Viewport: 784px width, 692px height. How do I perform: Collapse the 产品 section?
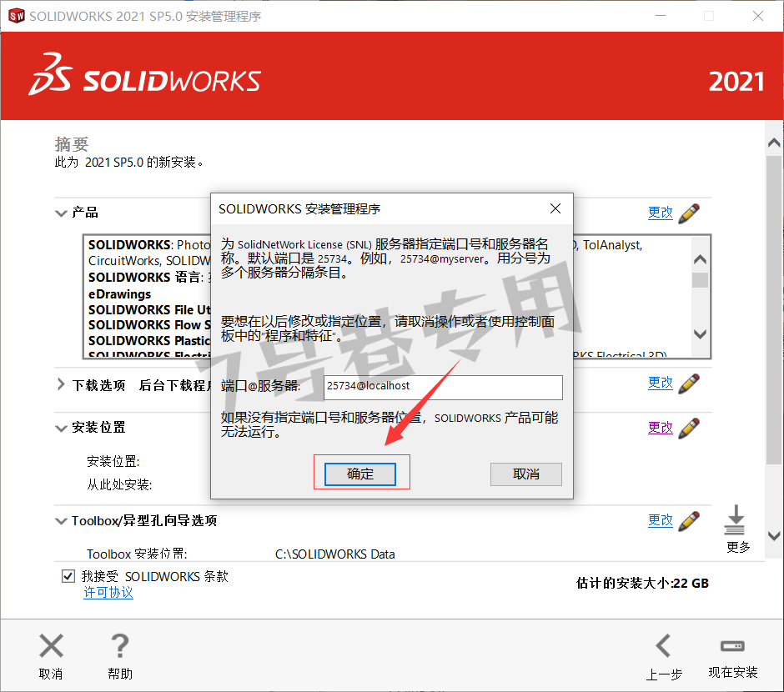coord(61,213)
